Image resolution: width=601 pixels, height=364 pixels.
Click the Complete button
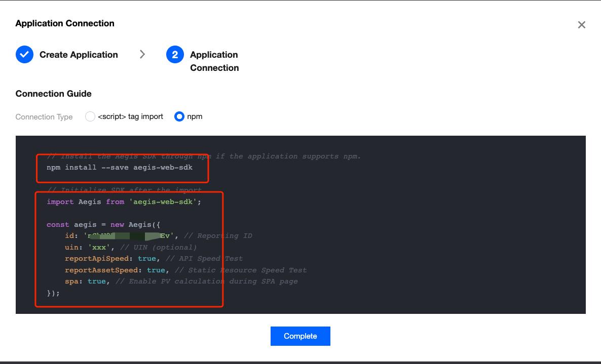point(300,336)
